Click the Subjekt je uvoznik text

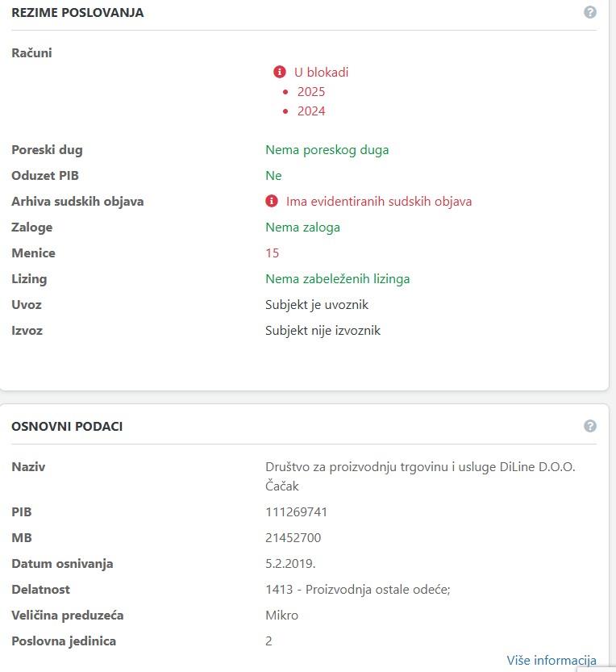[x=317, y=304]
